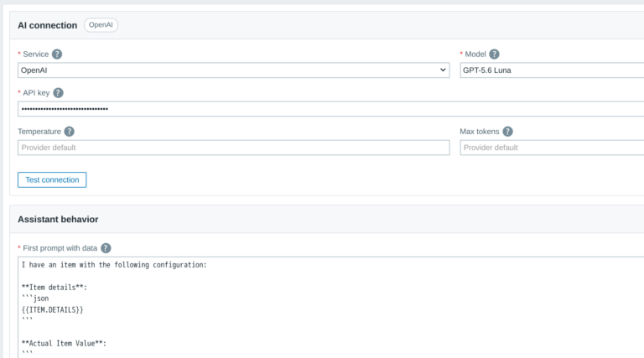Click the Assistant behavior section heading
644x358 pixels.
58,219
